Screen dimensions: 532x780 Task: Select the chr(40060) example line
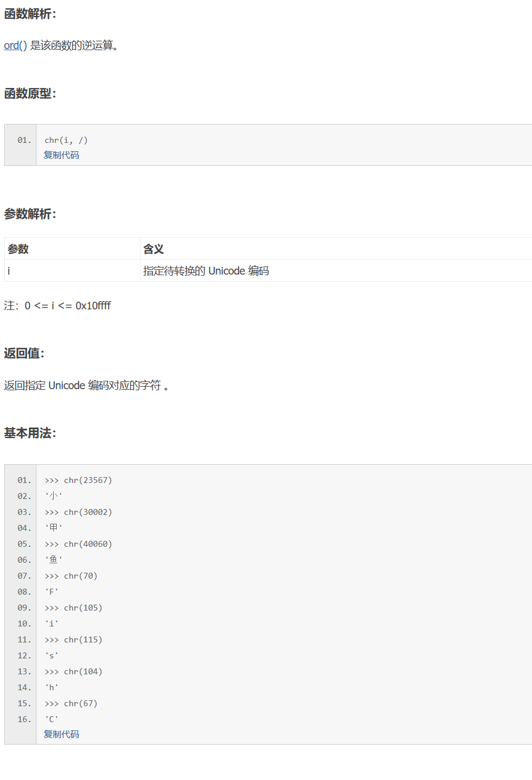point(77,544)
